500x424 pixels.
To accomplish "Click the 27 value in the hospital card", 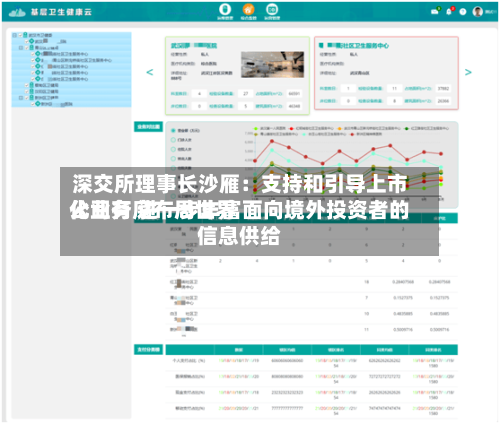I will 246,94.
